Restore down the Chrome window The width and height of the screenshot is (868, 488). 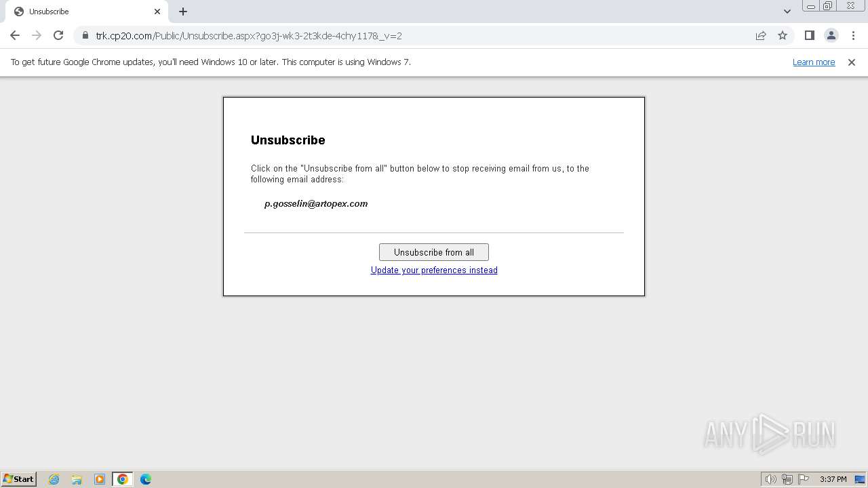coord(828,6)
